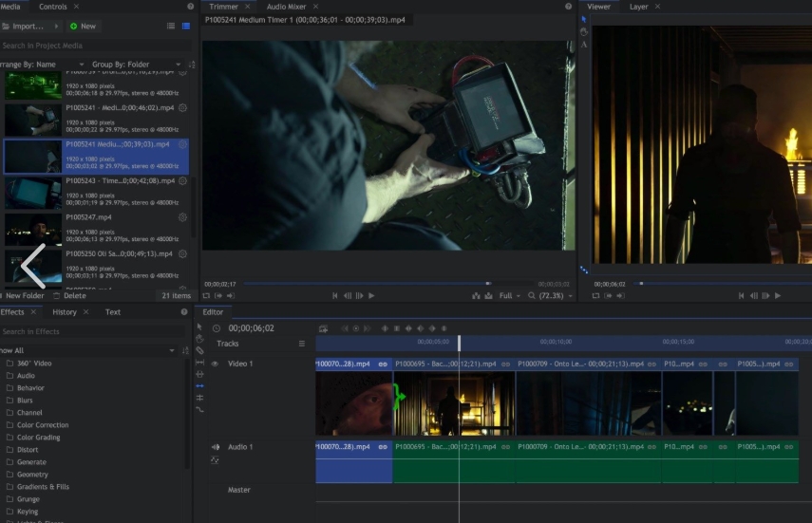
Task: Click the Viewer's text tool
Action: pyautogui.click(x=584, y=45)
